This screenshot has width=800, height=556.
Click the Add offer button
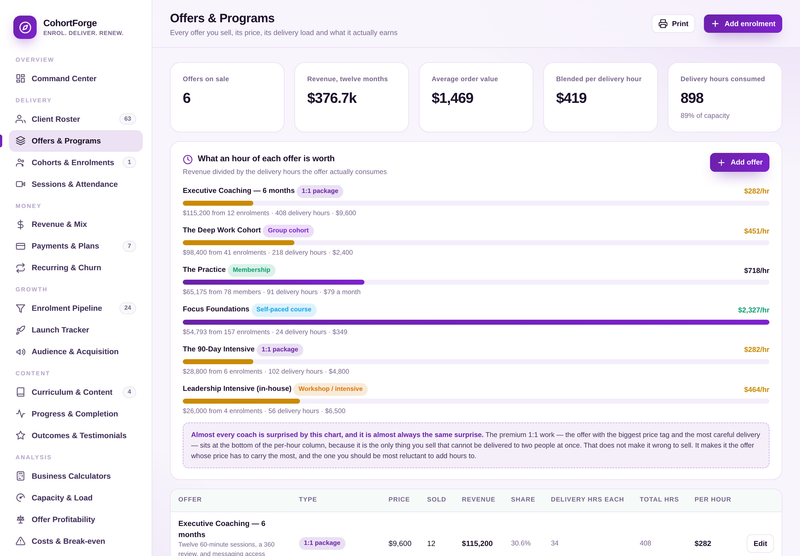coord(739,162)
